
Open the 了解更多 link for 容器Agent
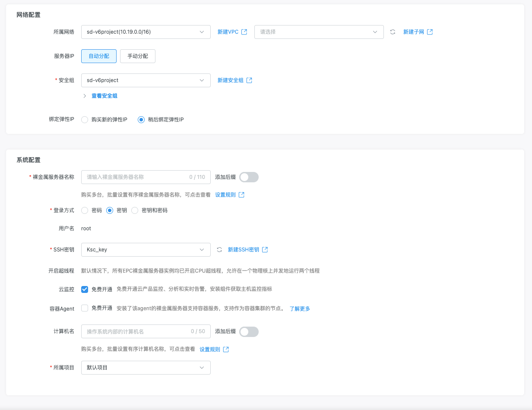[300, 309]
